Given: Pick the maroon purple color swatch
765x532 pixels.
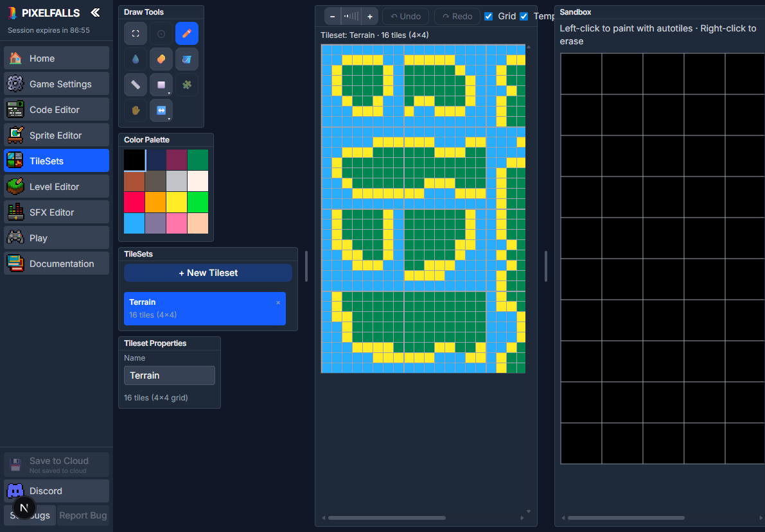Looking at the screenshot, I should 177,160.
